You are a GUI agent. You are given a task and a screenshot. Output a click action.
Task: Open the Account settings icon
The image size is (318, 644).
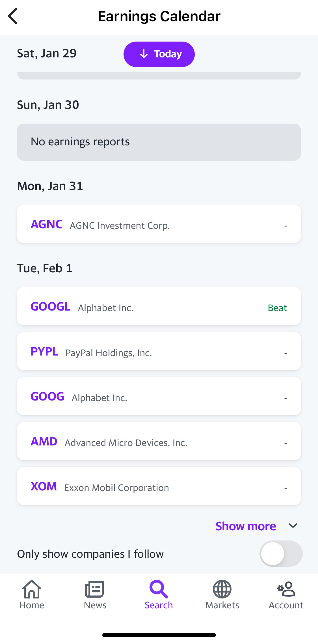286,589
